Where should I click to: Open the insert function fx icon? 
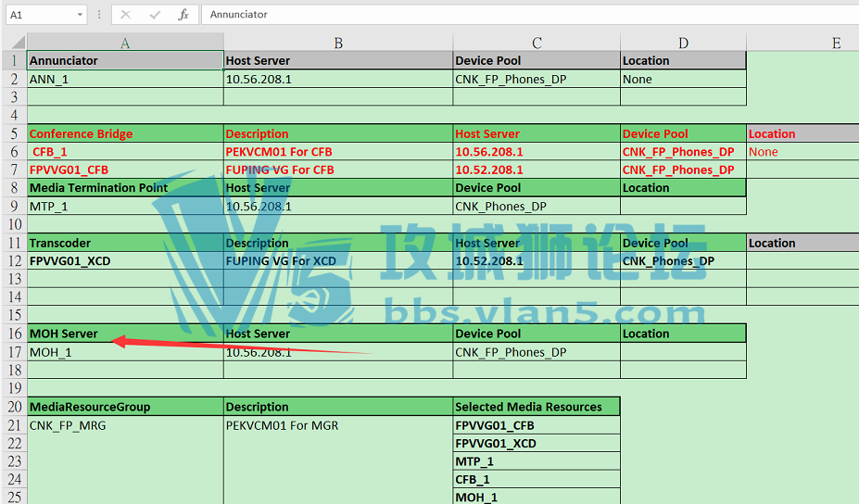(183, 15)
